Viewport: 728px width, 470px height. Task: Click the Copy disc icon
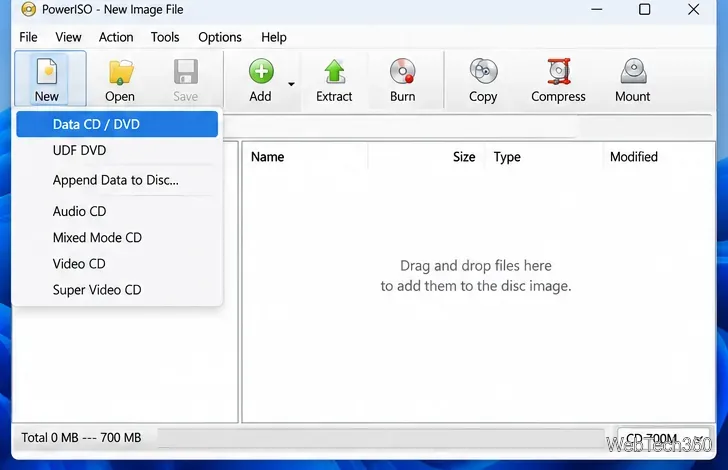pos(483,71)
